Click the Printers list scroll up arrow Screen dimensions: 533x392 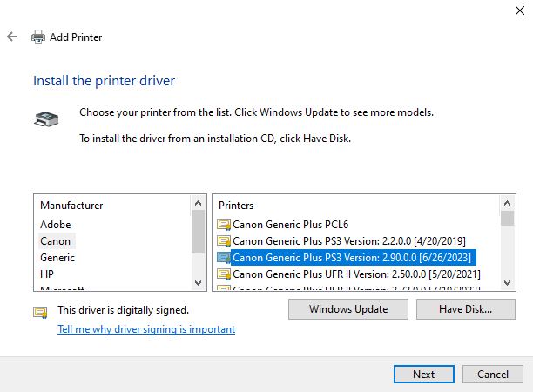click(507, 203)
